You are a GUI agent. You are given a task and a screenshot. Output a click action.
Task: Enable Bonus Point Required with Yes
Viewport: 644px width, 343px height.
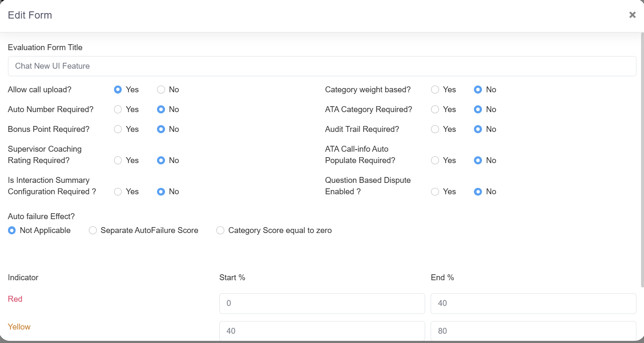coord(118,129)
